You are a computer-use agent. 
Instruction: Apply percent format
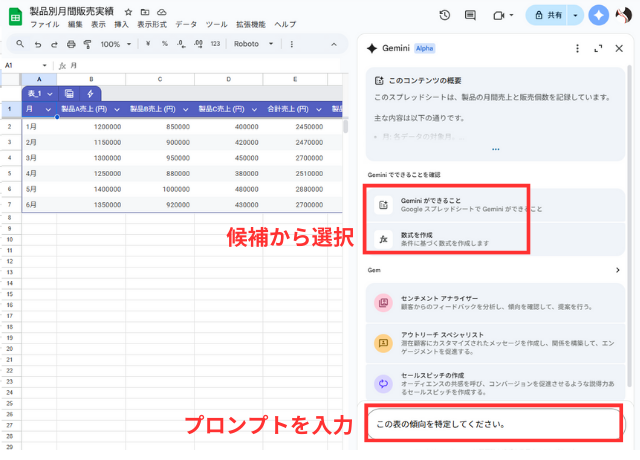[x=164, y=44]
